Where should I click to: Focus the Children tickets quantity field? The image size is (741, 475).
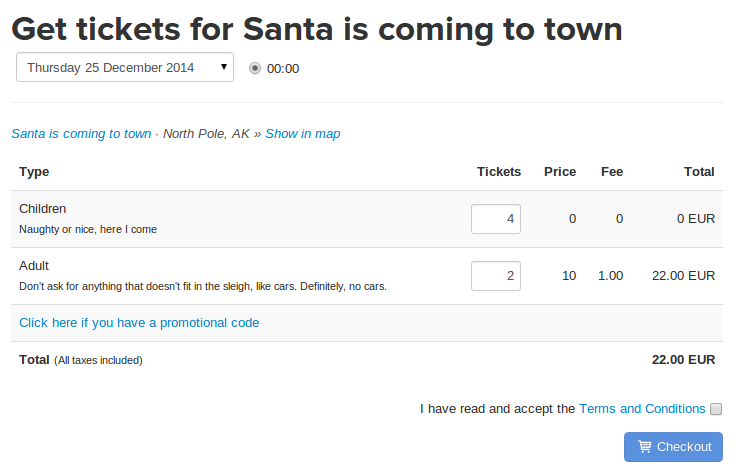click(496, 219)
